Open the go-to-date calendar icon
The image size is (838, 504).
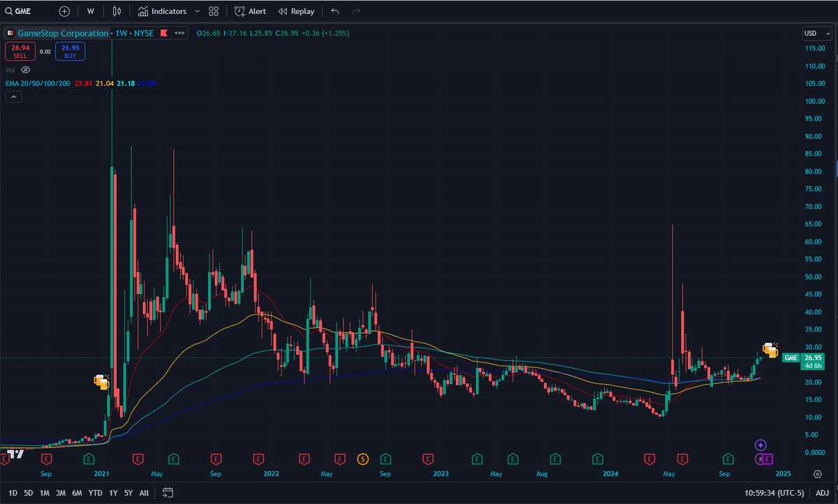point(167,493)
